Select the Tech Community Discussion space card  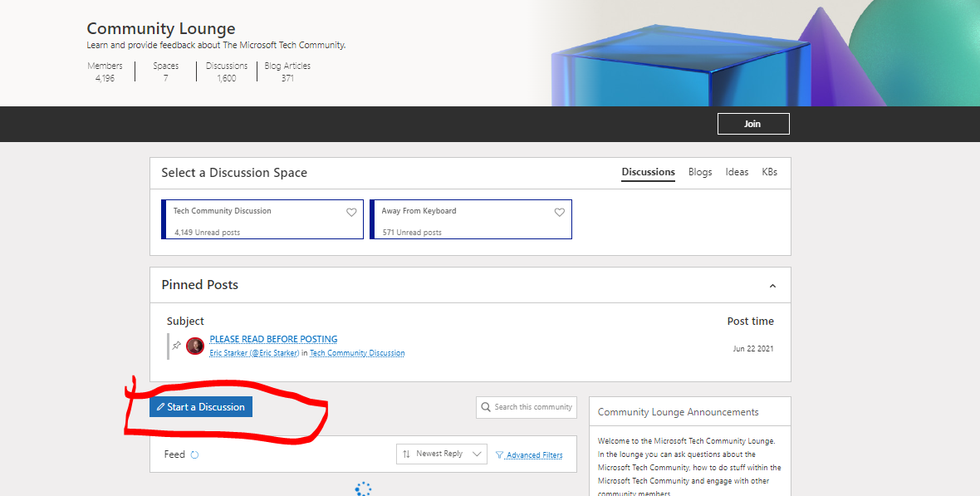262,219
